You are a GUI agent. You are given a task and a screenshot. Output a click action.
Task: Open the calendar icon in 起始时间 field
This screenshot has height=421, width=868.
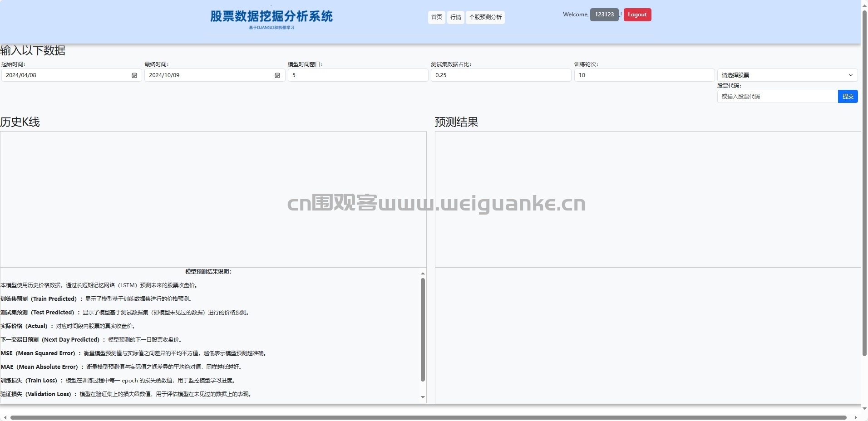[134, 75]
